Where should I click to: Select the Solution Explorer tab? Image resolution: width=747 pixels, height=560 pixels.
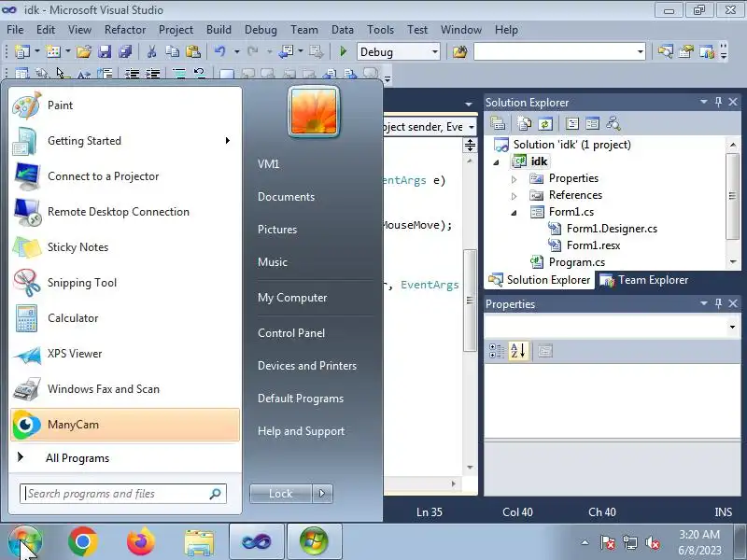[540, 280]
